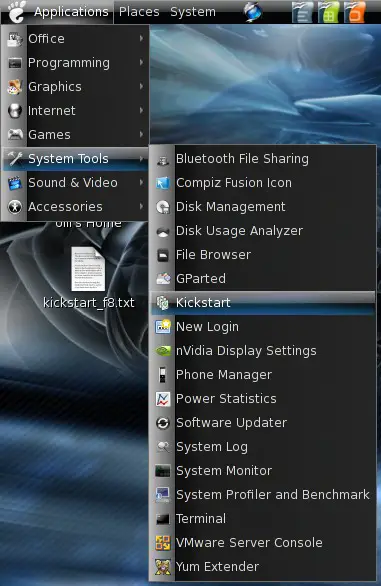Select the kickstart_f8.txt desktop file
The width and height of the screenshot is (381, 586).
88,278
